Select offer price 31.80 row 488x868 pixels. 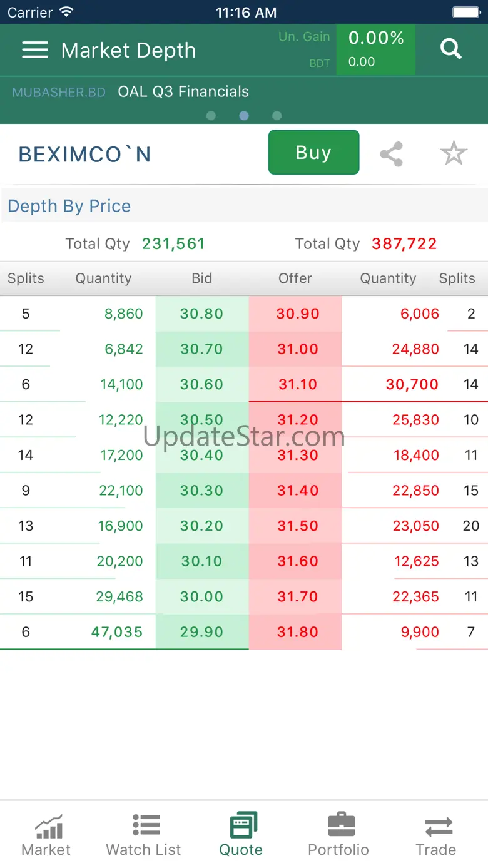tap(297, 632)
